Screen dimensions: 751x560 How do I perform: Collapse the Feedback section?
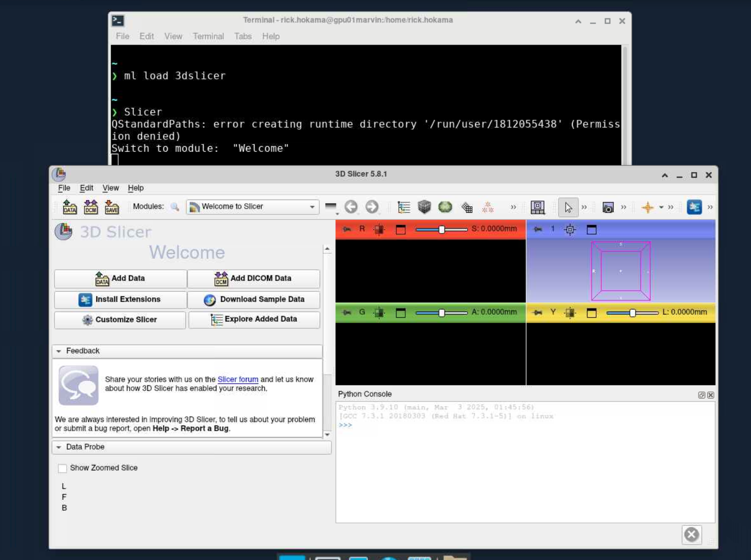pyautogui.click(x=59, y=351)
